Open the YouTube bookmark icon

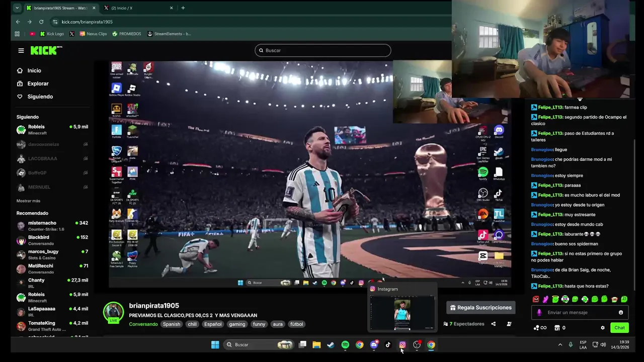pos(32,34)
